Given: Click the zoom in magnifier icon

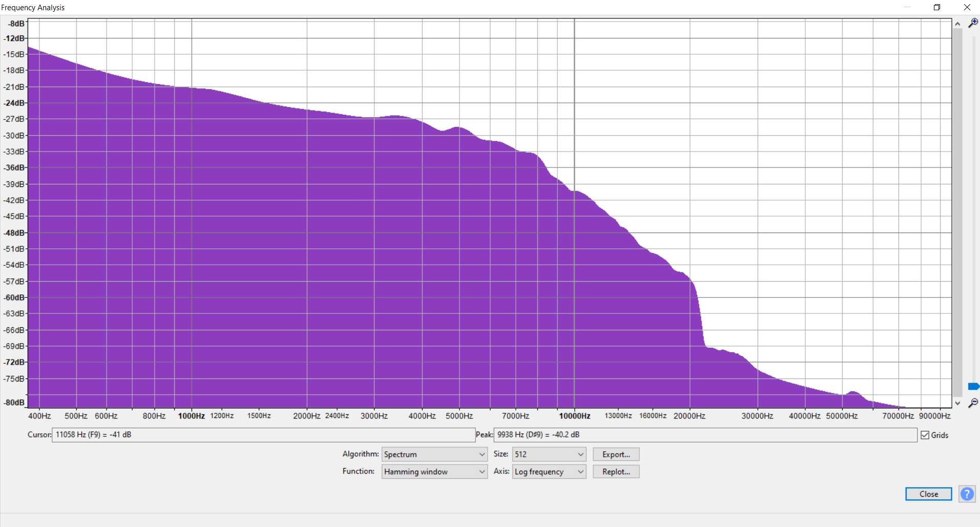Looking at the screenshot, I should (972, 23).
